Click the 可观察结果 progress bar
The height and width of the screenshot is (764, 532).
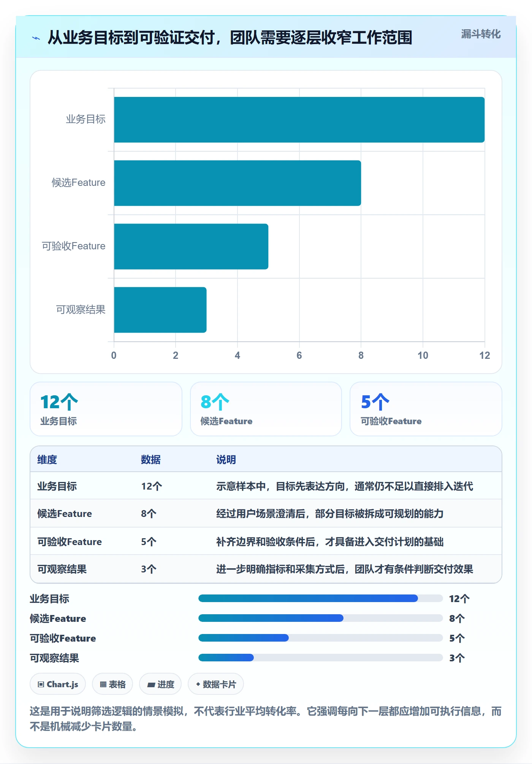(320, 658)
